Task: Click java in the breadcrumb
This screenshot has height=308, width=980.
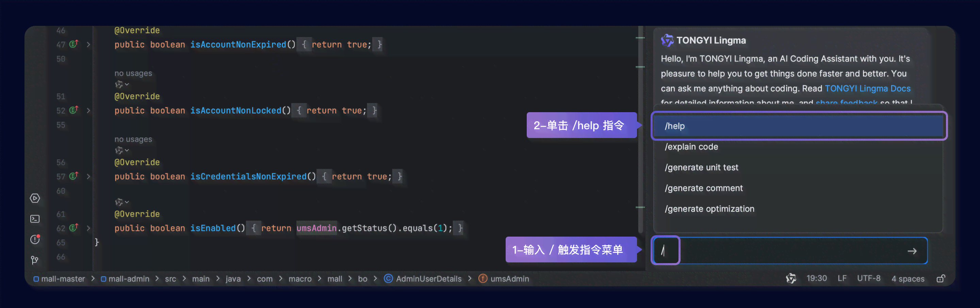Action: [233, 279]
